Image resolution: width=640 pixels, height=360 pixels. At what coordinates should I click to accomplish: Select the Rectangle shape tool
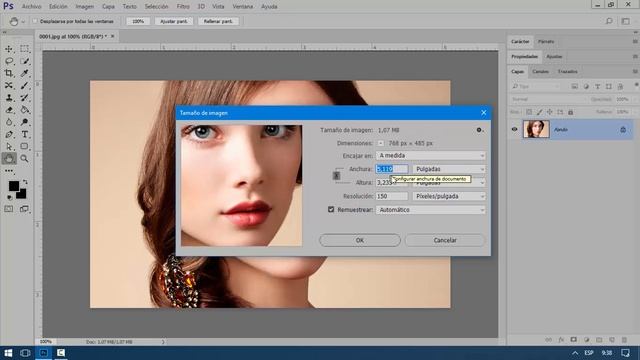[24, 147]
